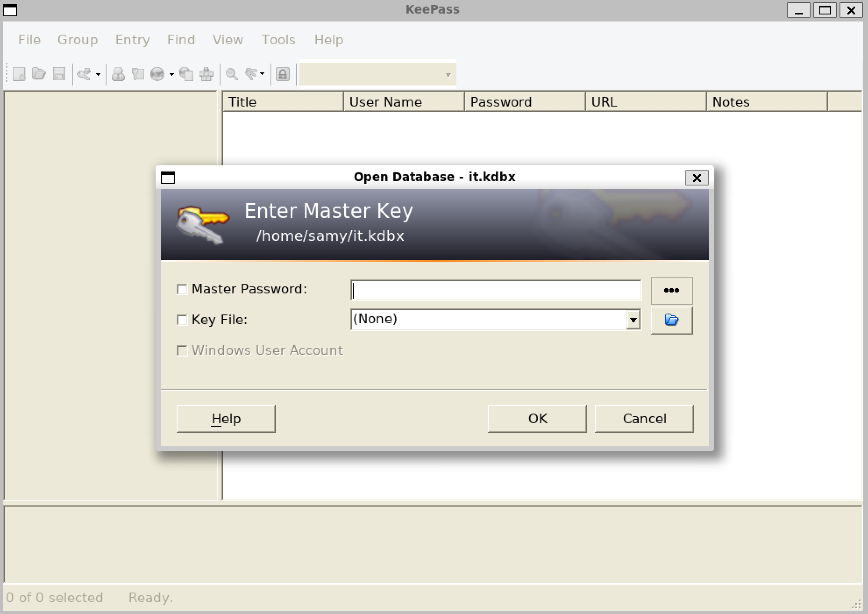Click the Copy URLs to clipboard icon
This screenshot has height=614, width=868.
click(x=186, y=74)
